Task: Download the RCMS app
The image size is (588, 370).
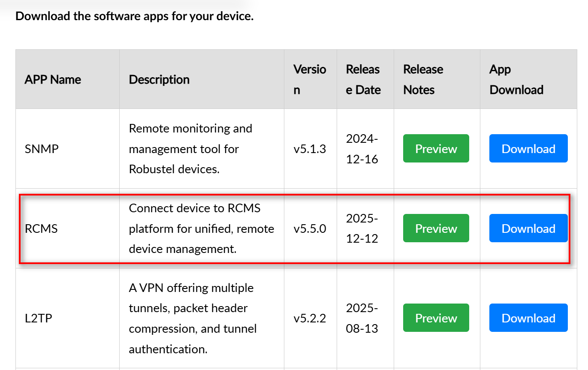Action: [528, 229]
